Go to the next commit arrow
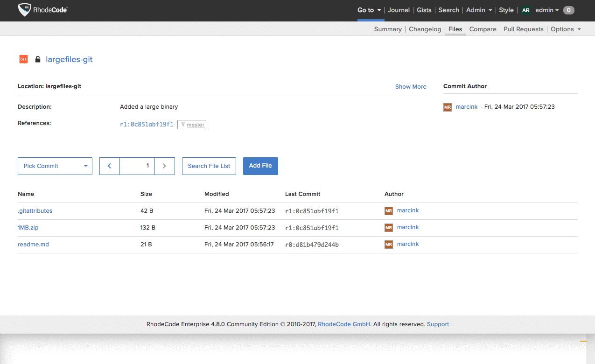Screen dimensions: 595x364 (x=164, y=166)
